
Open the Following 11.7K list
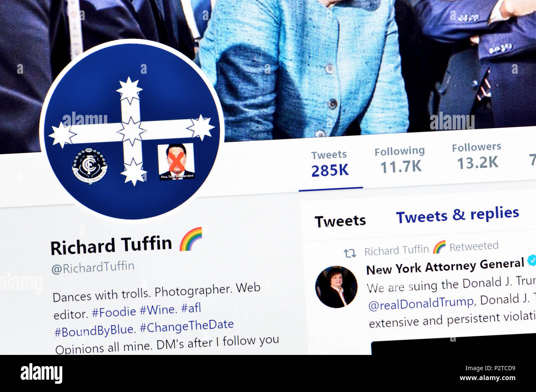[400, 160]
